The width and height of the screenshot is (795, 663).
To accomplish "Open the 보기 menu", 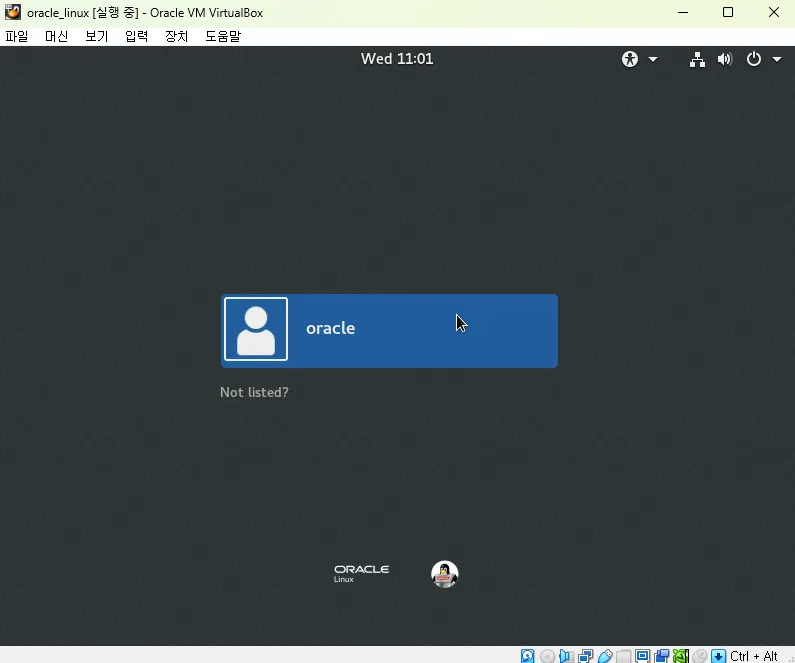I will click(96, 36).
